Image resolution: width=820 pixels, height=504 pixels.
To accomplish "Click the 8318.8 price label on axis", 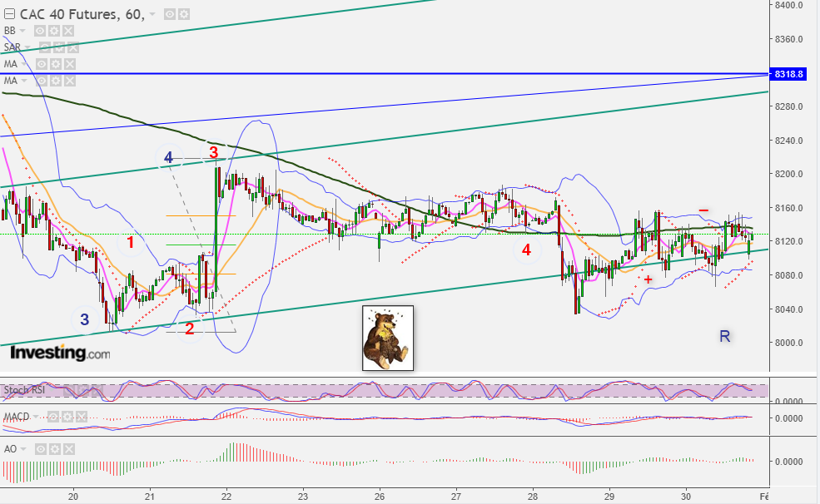I will [788, 74].
